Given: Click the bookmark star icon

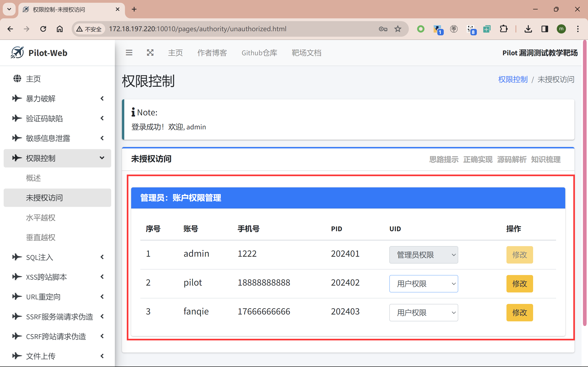Looking at the screenshot, I should pyautogui.click(x=398, y=29).
